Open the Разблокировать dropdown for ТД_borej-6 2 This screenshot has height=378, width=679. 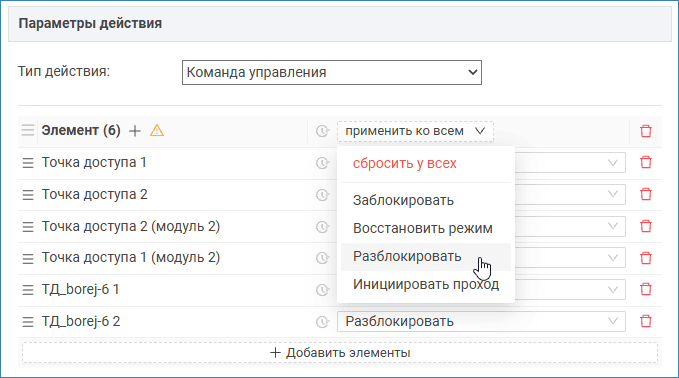pos(481,321)
